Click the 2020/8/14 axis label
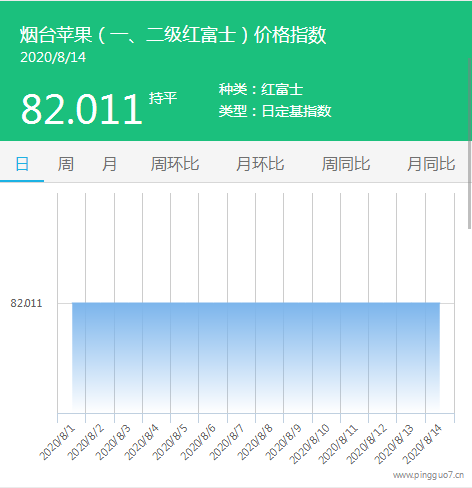The image size is (472, 488). 422,444
